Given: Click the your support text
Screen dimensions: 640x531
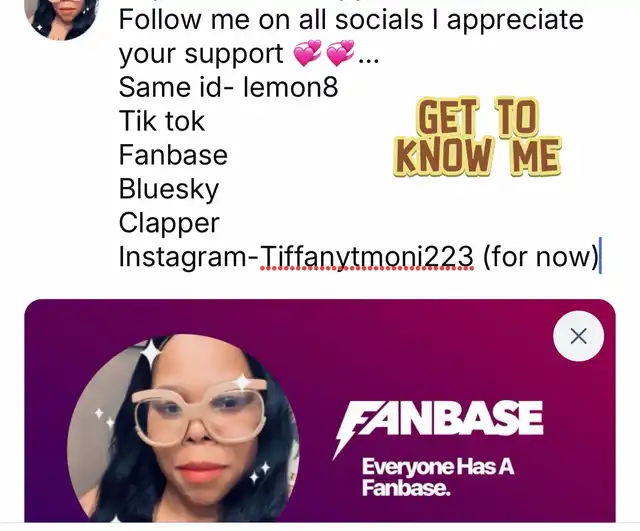Looking at the screenshot, I should (201, 54).
